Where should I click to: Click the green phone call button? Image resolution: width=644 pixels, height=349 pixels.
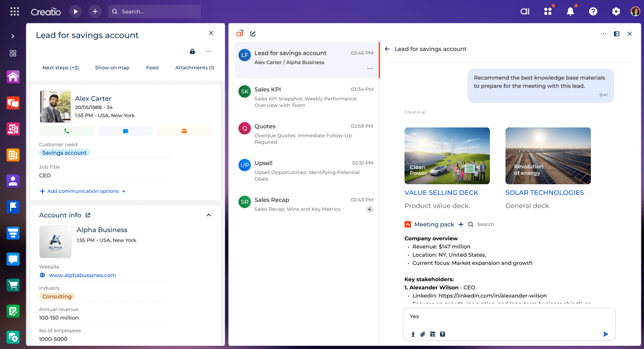point(67,131)
